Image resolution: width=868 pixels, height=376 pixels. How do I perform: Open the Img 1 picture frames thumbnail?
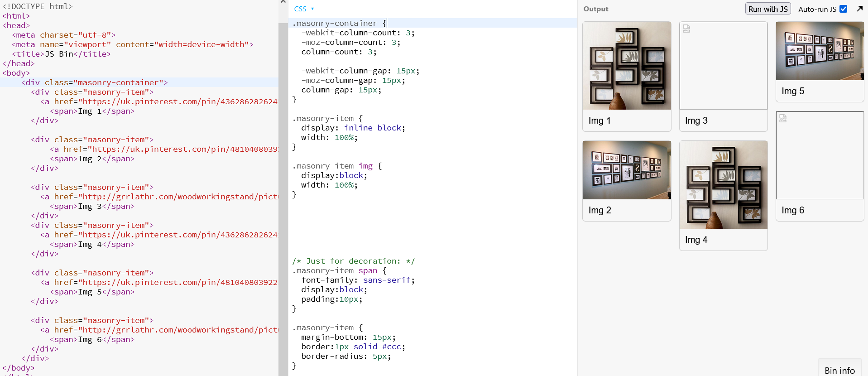(x=627, y=66)
